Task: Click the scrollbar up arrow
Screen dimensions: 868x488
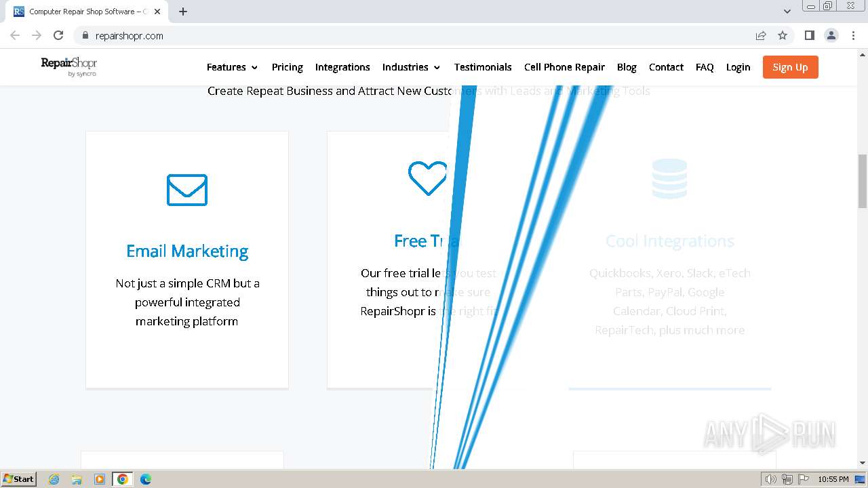Action: (x=863, y=55)
